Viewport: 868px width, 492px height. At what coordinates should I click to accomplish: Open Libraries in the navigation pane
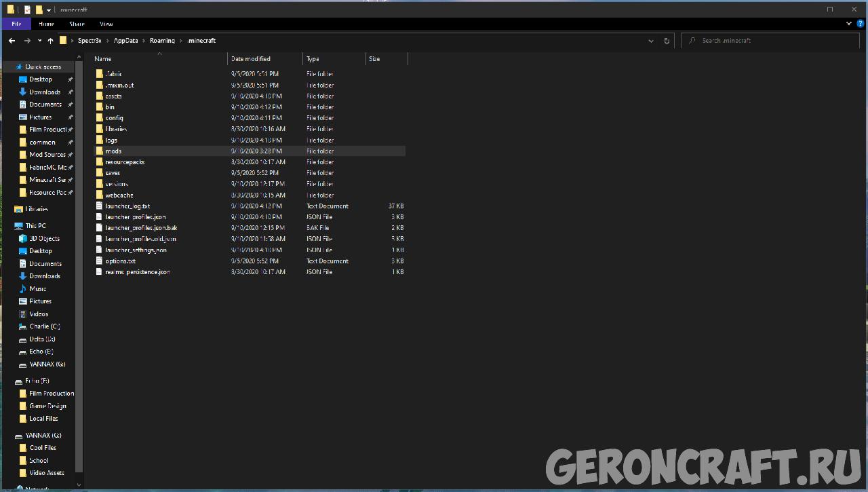pyautogui.click(x=37, y=210)
